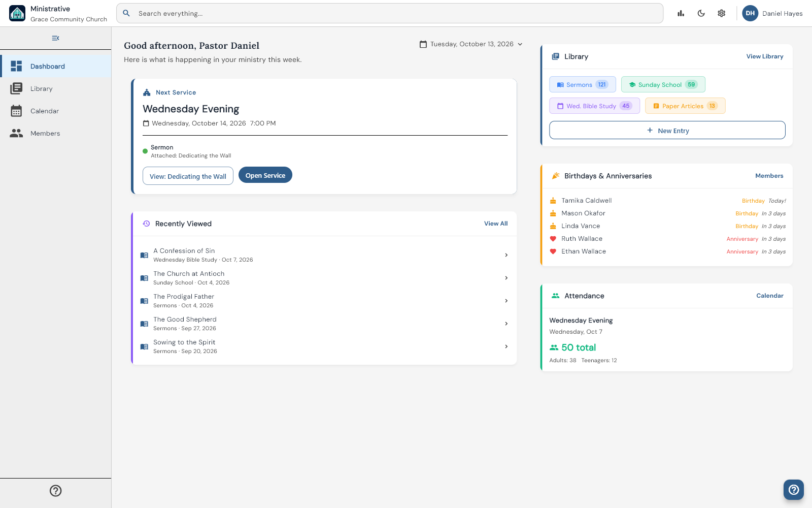Screen dimensions: 812x508
Task: Click the Ministrative church logo
Action: coord(17,13)
